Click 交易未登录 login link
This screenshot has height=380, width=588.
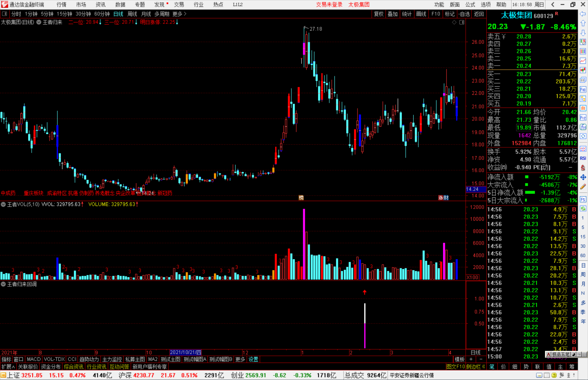tap(329, 4)
